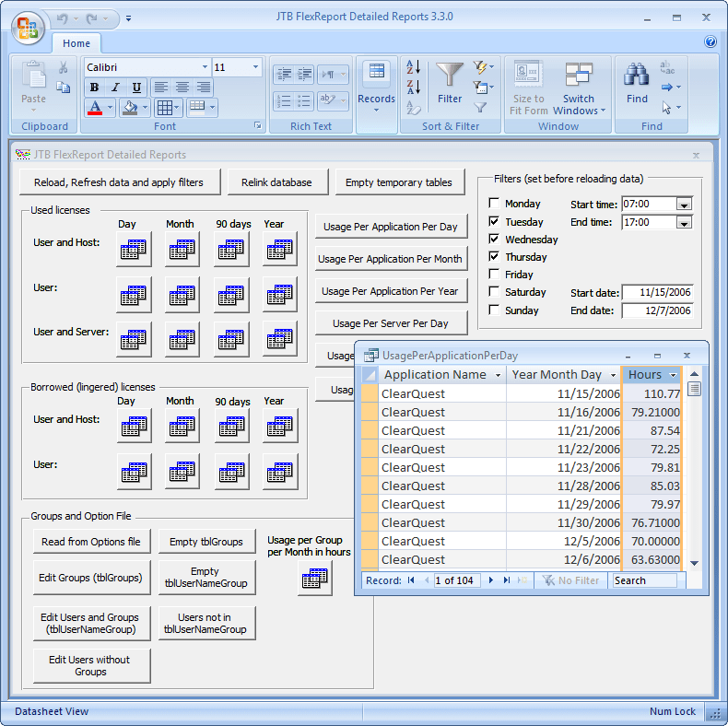Align text left in Font group

(x=161, y=88)
